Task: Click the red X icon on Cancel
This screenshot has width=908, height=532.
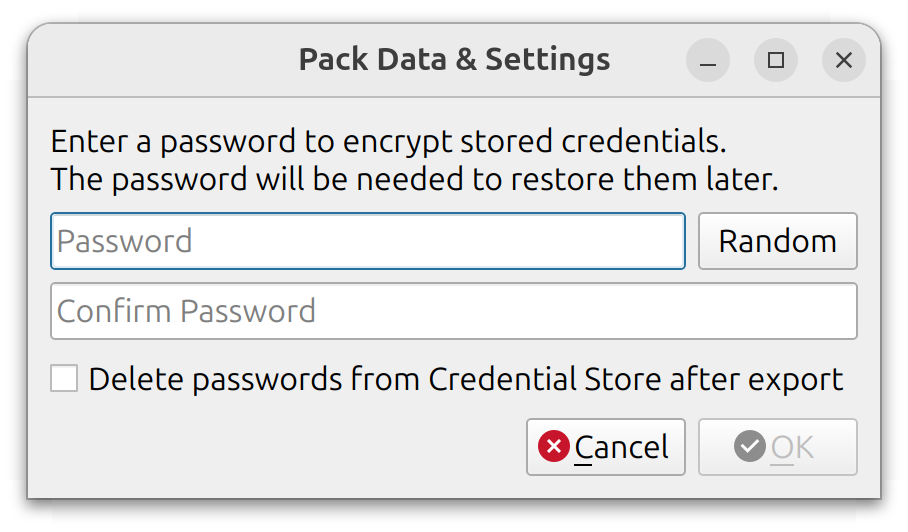Action: [553, 446]
